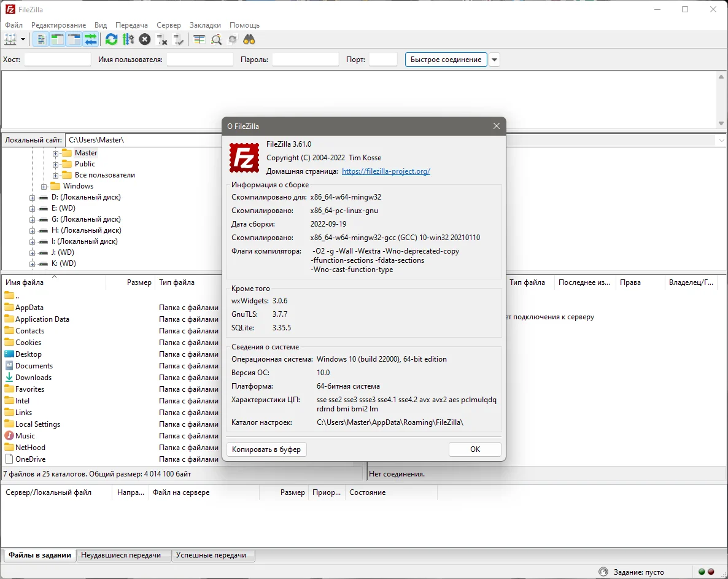The width and height of the screenshot is (728, 579).
Task: Open directory listing filters dialog icon
Action: (199, 39)
